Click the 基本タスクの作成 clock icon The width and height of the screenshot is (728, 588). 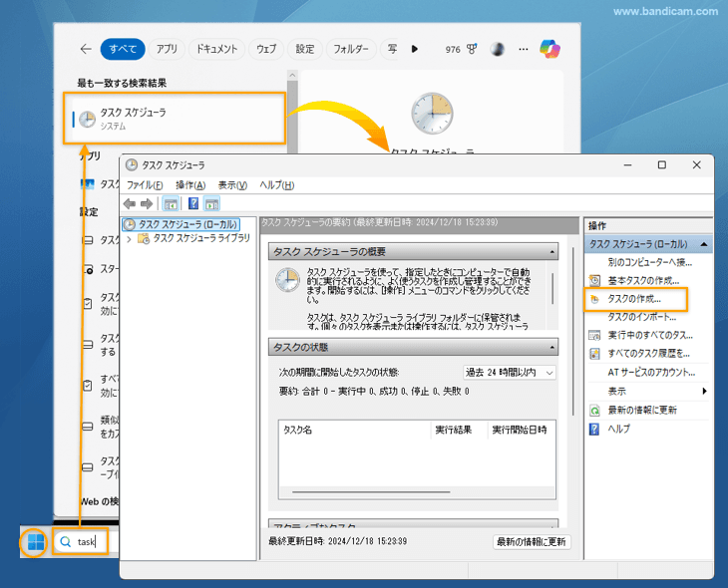coord(594,280)
